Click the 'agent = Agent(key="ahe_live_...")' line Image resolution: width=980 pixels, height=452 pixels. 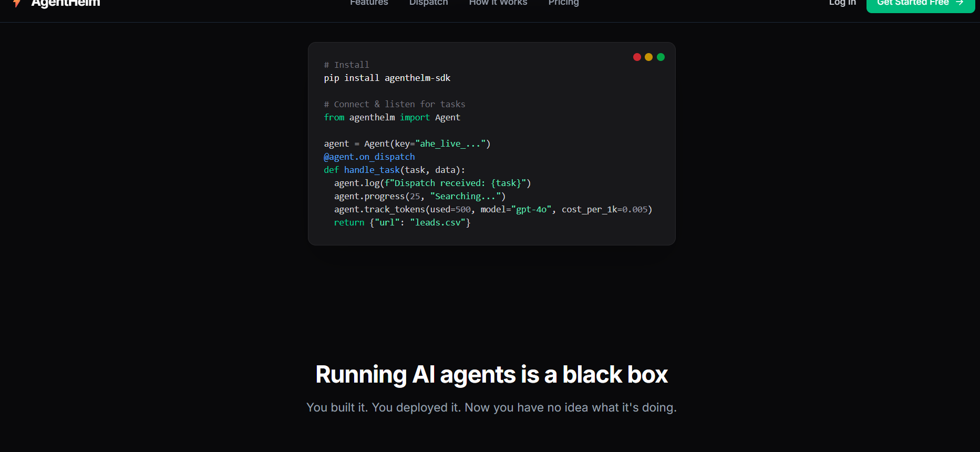pyautogui.click(x=407, y=143)
